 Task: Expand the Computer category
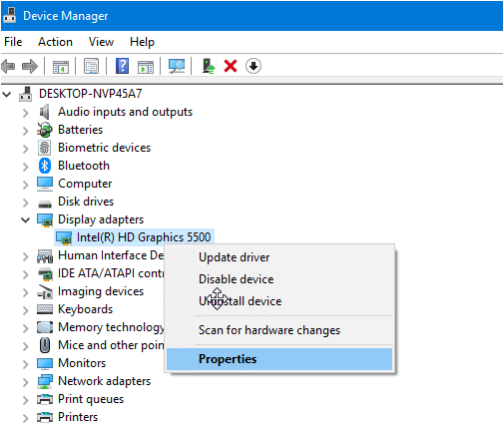(x=26, y=185)
